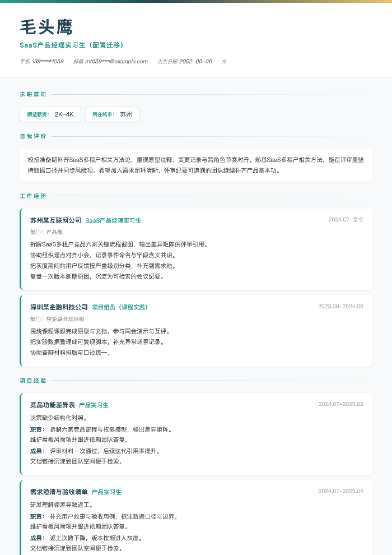The image size is (392, 555).
Task: Click the line 拆解六家竞品流程与权限模型
Action: click(x=111, y=429)
